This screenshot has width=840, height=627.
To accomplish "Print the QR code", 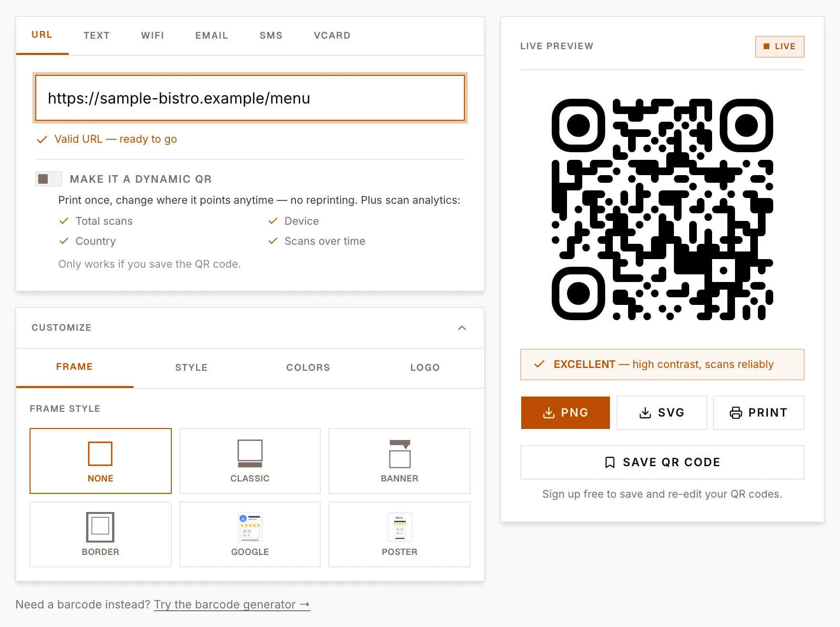I will pyautogui.click(x=759, y=413).
